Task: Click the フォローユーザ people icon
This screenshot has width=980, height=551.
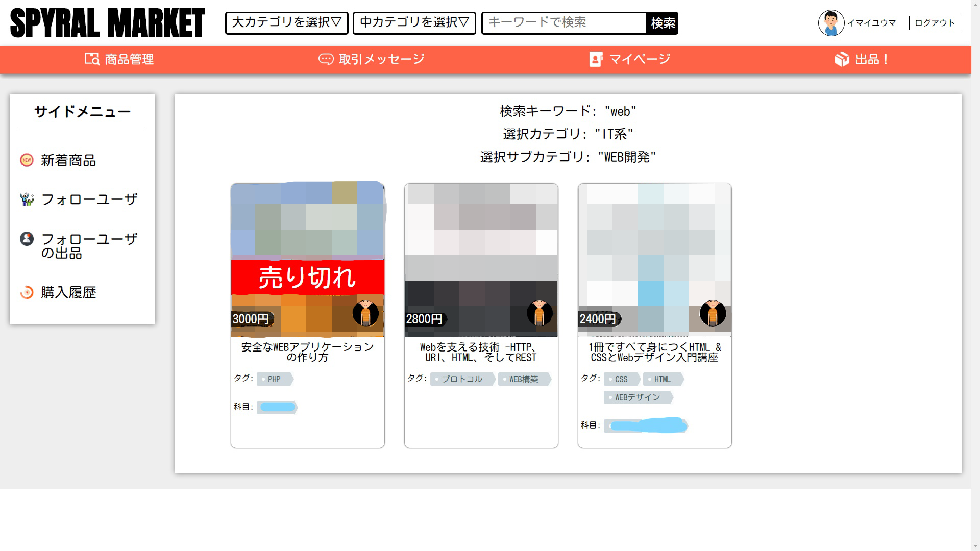Action: 27,199
